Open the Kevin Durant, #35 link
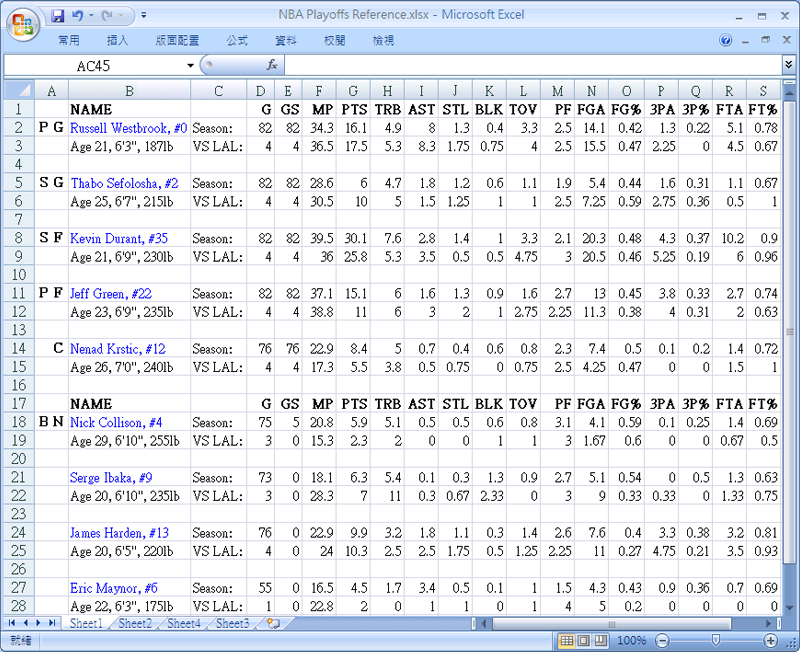The height and width of the screenshot is (652, 800). coord(119,238)
